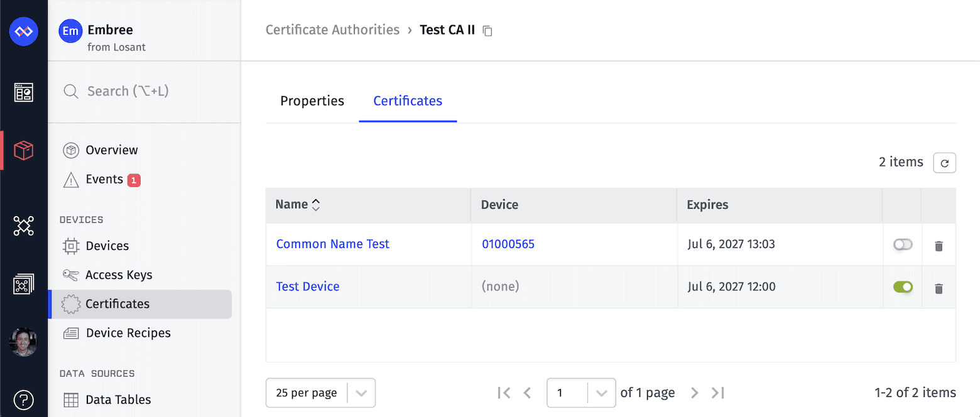Select the Certificates tab
Image resolution: width=980 pixels, height=417 pixels.
(408, 101)
